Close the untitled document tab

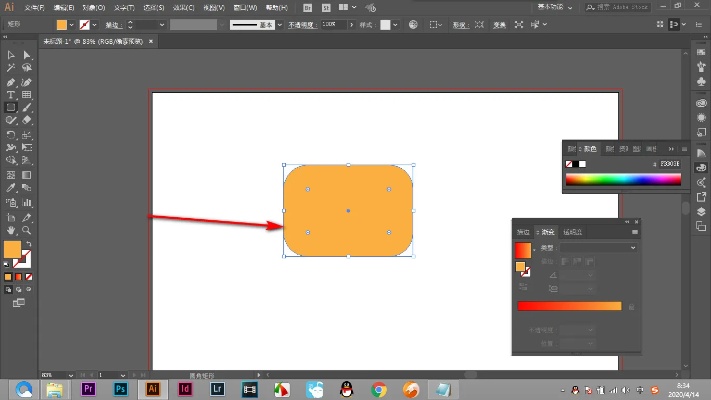pos(151,41)
